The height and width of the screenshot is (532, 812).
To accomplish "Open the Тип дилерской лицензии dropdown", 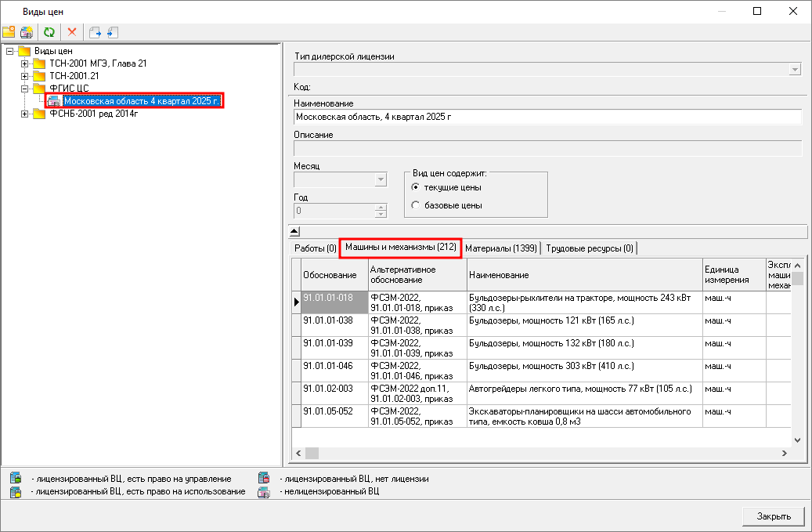I will tap(795, 70).
